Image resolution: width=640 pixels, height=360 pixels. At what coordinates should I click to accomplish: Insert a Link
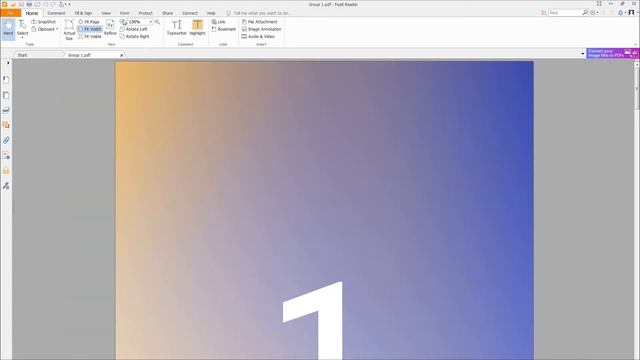click(218, 22)
